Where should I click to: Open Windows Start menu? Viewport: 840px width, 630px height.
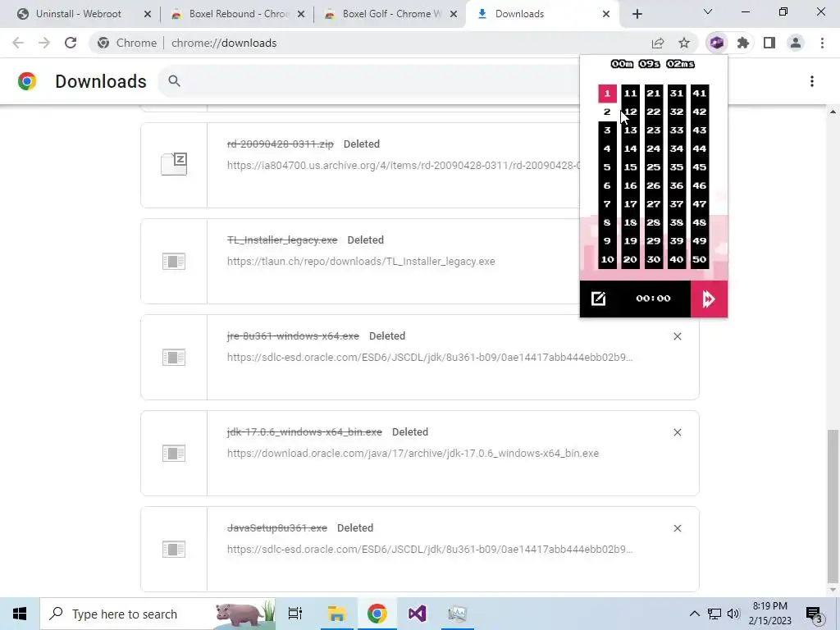tap(20, 614)
